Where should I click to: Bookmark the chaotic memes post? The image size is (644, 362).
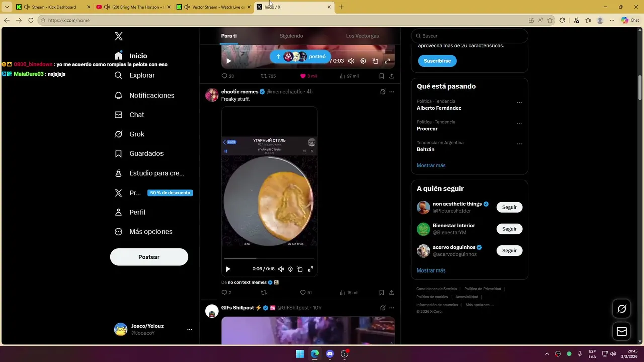click(x=382, y=292)
